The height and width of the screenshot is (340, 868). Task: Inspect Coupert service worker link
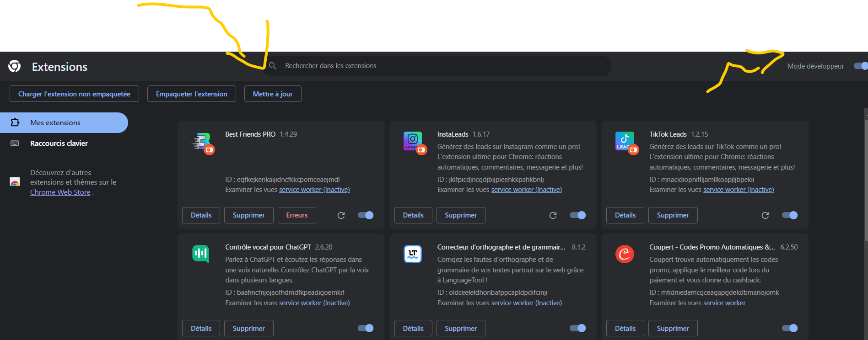pos(724,303)
